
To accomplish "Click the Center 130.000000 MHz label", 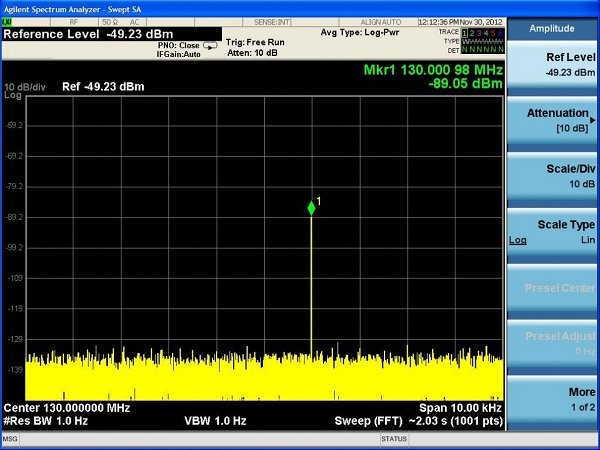I will click(67, 408).
